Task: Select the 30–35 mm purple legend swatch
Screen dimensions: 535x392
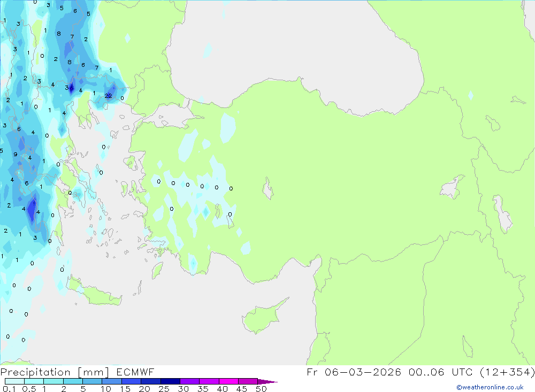Action: click(x=190, y=381)
